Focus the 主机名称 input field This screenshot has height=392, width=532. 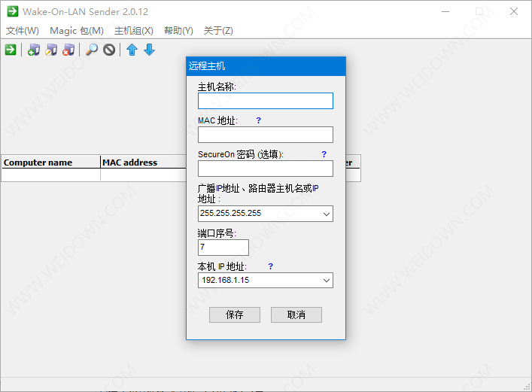tap(266, 101)
